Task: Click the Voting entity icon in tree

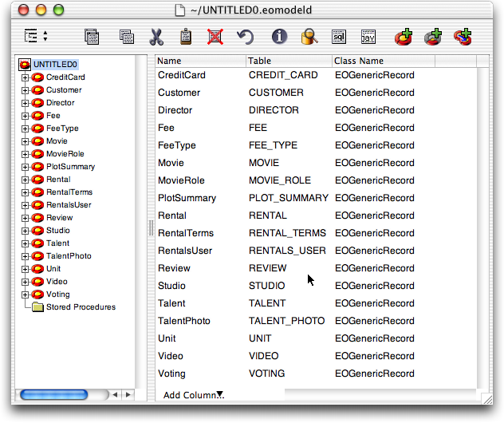Action: [37, 295]
